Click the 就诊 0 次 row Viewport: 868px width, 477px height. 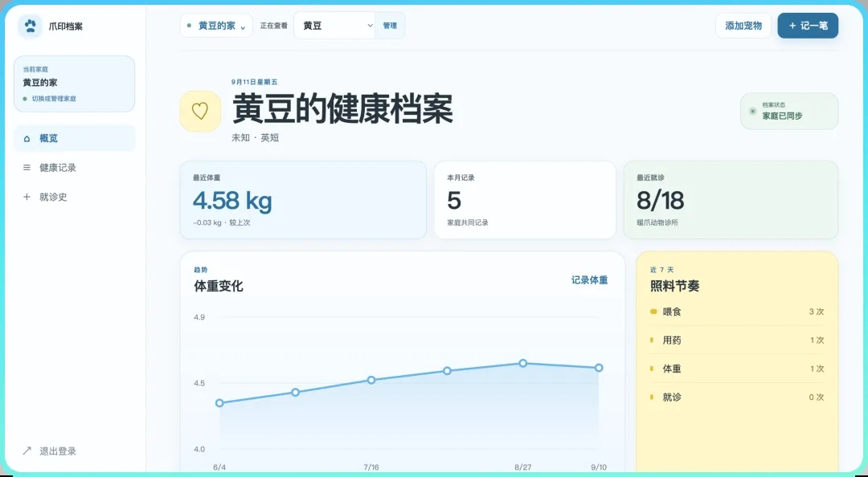(x=737, y=397)
